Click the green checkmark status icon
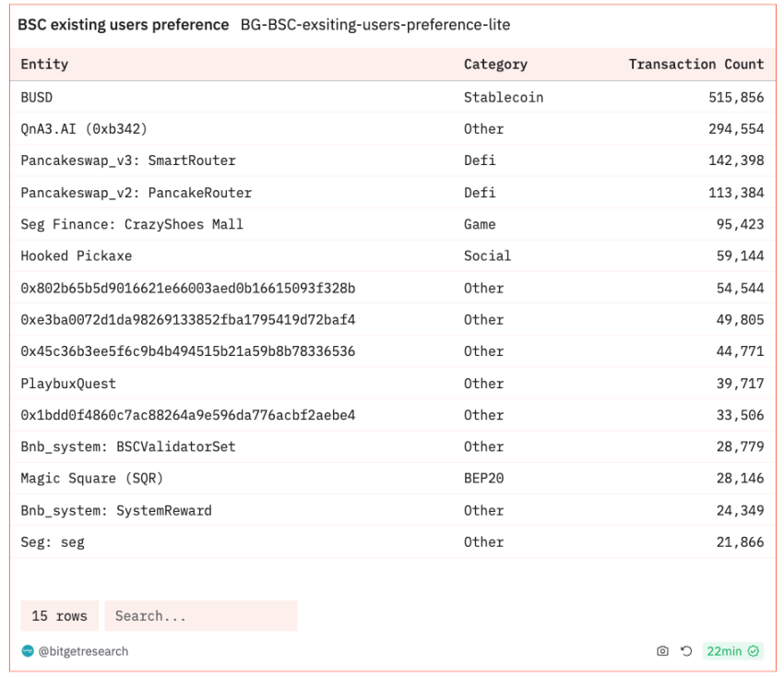Viewport: 784px width, 677px height. tap(754, 651)
